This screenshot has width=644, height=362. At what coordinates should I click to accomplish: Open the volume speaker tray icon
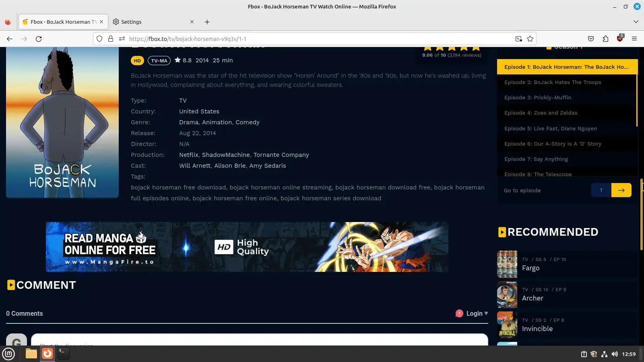[x=615, y=354]
